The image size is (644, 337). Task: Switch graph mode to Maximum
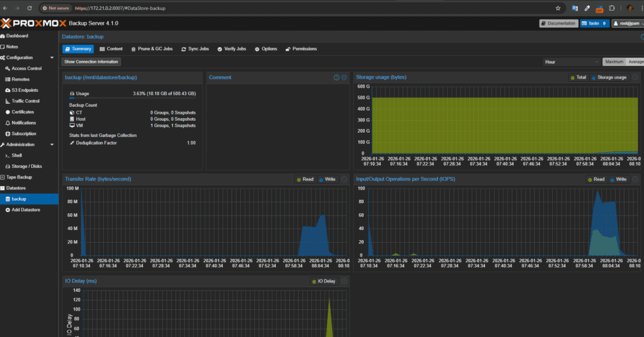coord(614,62)
